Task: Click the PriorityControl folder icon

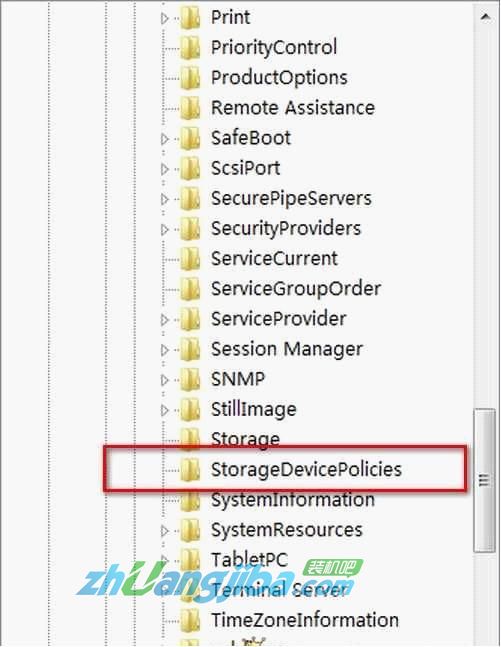Action: coord(190,47)
